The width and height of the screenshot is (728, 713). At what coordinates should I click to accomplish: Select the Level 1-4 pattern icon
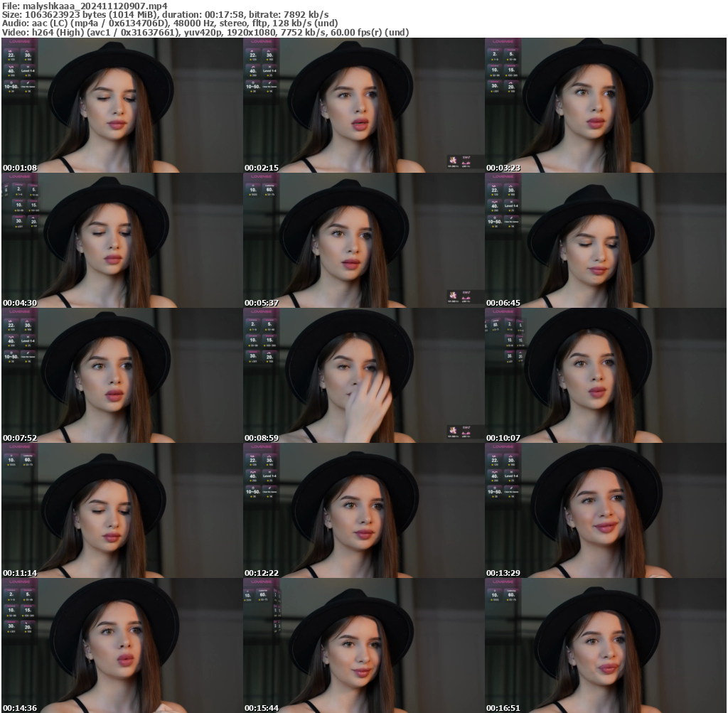(x=28, y=70)
